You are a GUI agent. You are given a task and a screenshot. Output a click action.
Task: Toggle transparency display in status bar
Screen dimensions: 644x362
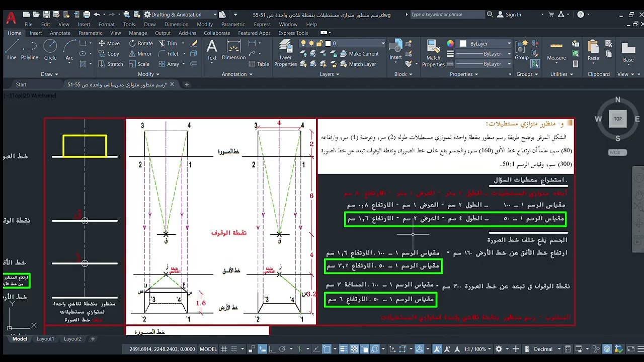tap(354, 349)
